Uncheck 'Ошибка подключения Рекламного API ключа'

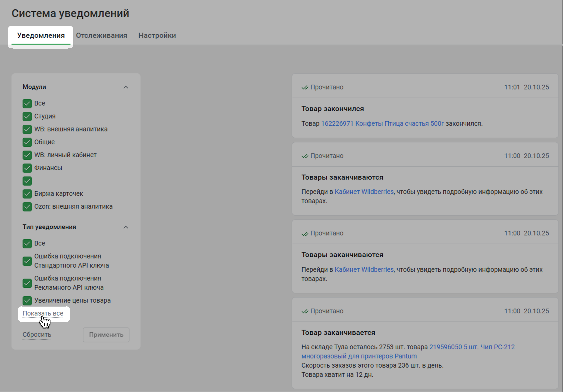pyautogui.click(x=27, y=283)
